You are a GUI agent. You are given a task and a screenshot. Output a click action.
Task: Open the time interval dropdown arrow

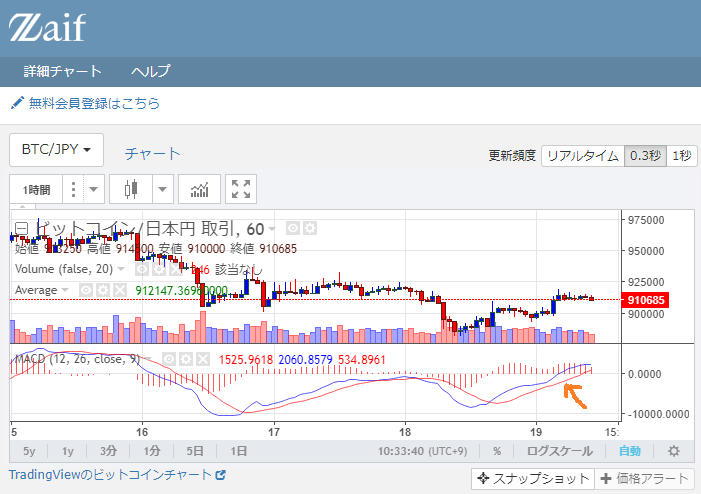[x=93, y=189]
